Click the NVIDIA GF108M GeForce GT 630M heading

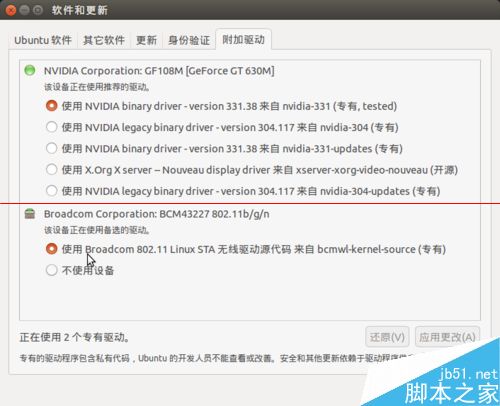(159, 71)
